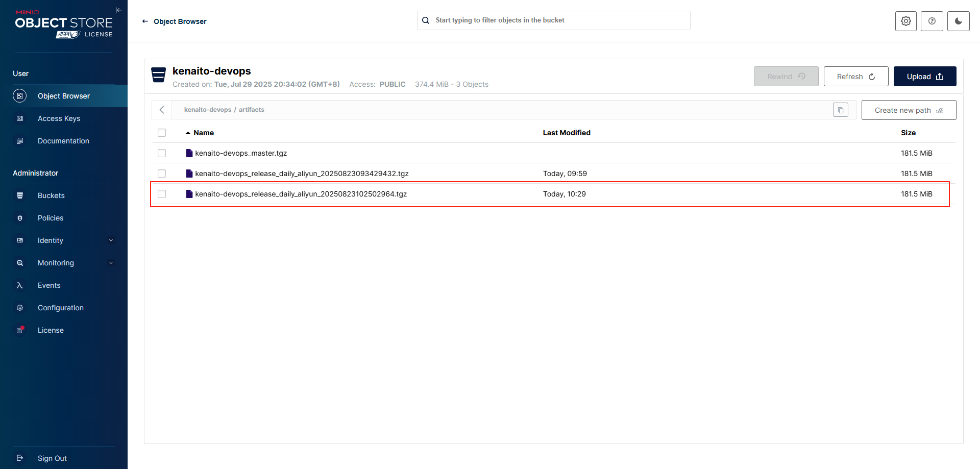The image size is (980, 469).
Task: Select the kenaito-devops_master.tgz checkbox
Action: point(162,153)
